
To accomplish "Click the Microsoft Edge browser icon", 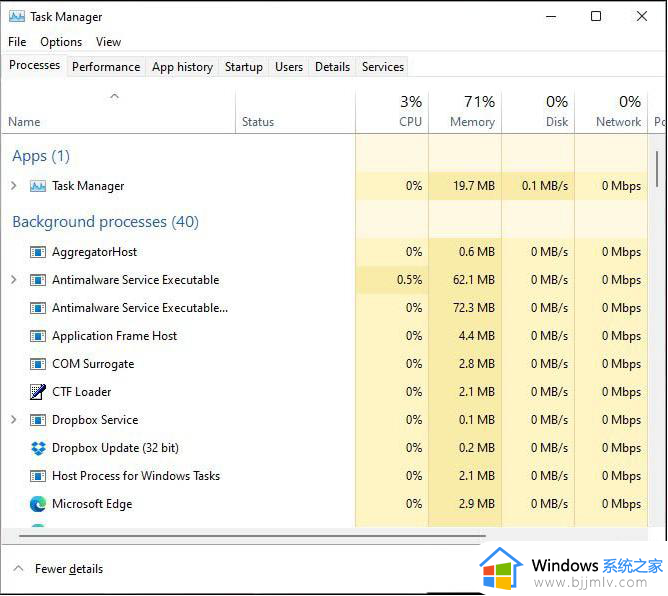I will pos(38,504).
